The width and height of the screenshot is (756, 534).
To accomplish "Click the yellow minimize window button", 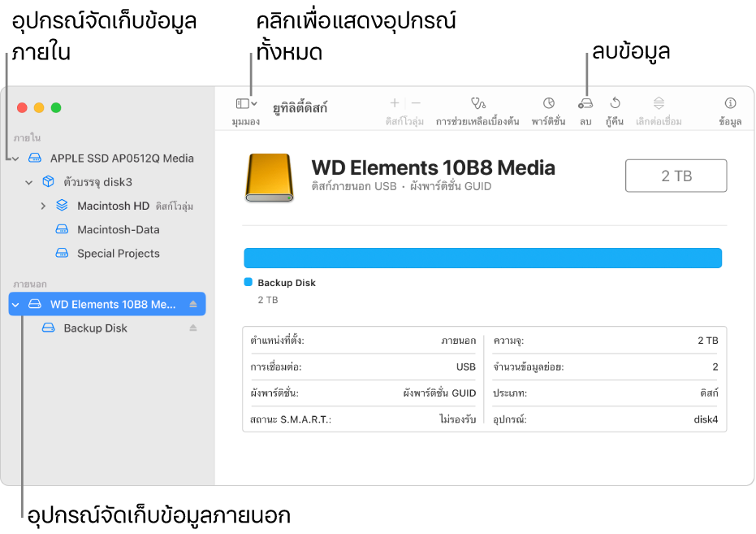I will point(39,107).
